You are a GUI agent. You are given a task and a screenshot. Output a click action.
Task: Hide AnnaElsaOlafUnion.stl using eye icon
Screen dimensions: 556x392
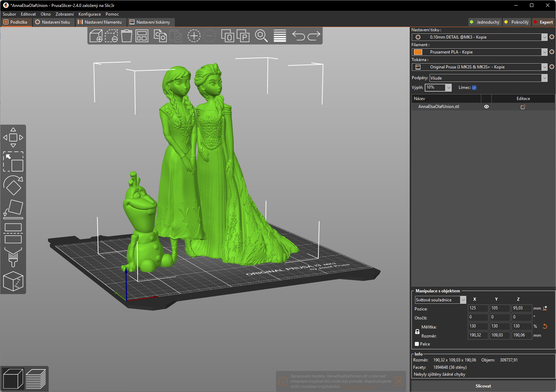[x=486, y=107]
